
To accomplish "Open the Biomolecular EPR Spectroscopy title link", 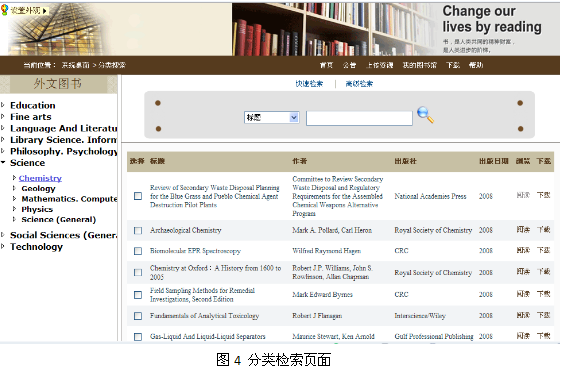I will pos(195,251).
